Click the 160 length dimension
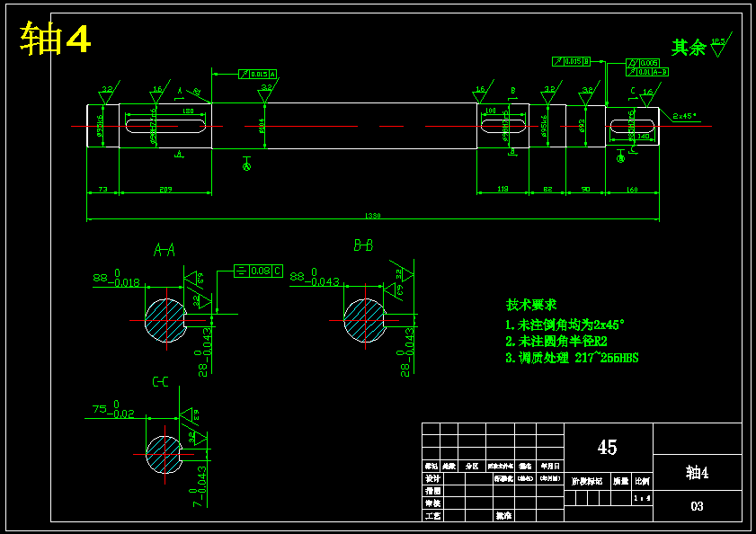756x534 pixels. (x=632, y=189)
